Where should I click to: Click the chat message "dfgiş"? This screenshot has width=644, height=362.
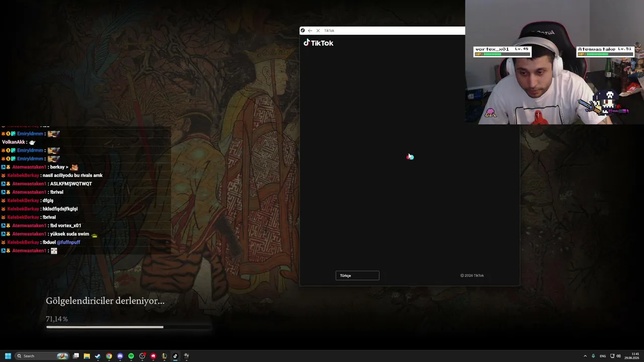click(48, 201)
